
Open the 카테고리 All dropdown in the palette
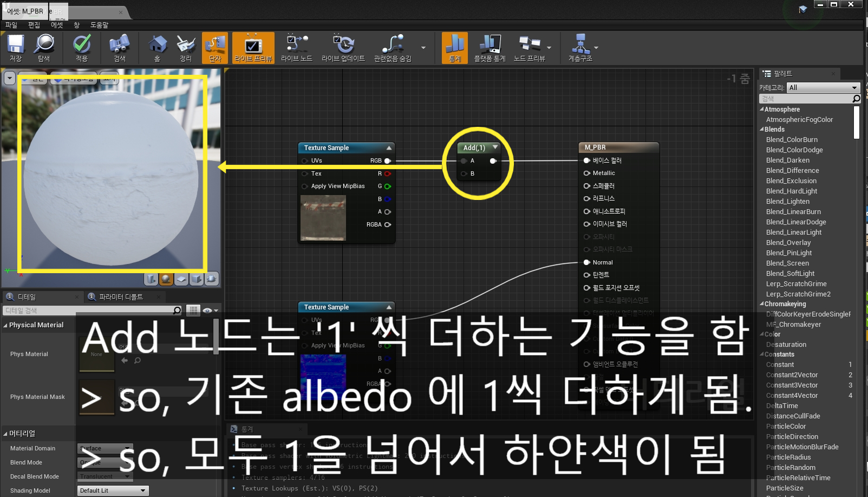coord(824,88)
